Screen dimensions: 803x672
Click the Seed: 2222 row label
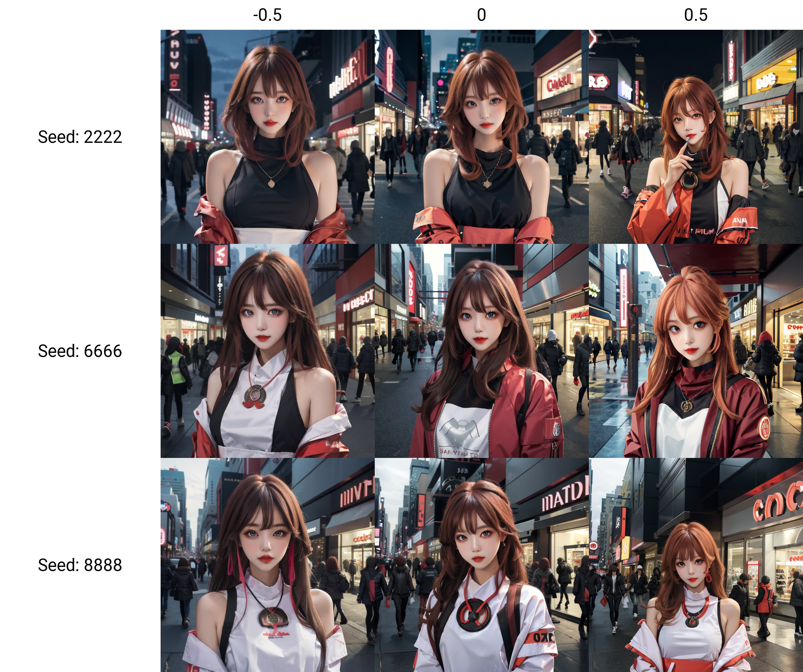pos(80,137)
